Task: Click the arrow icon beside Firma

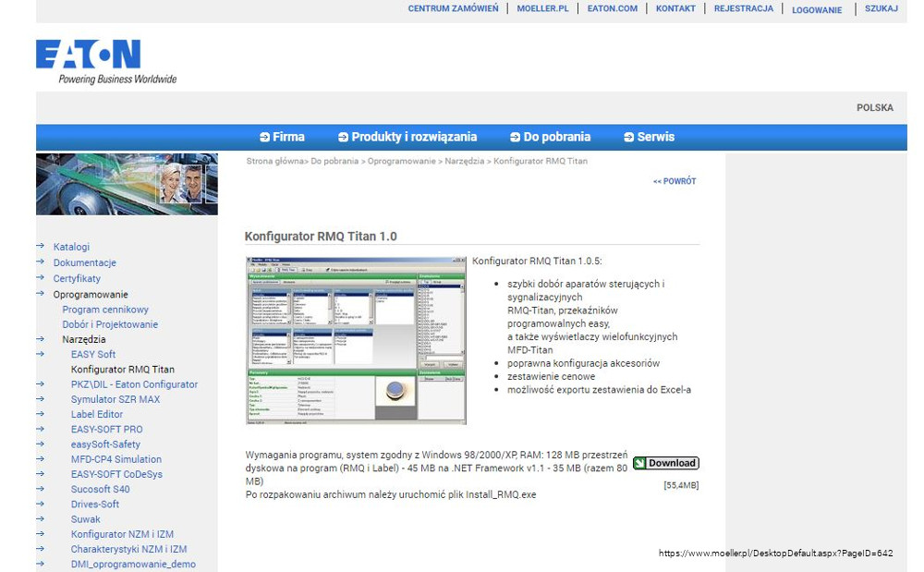Action: pyautogui.click(x=264, y=138)
